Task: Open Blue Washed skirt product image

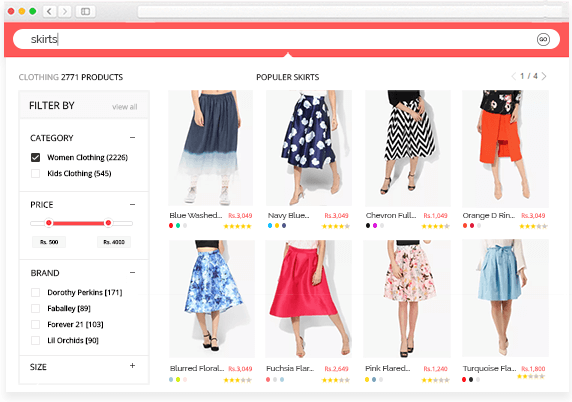Action: (x=210, y=148)
